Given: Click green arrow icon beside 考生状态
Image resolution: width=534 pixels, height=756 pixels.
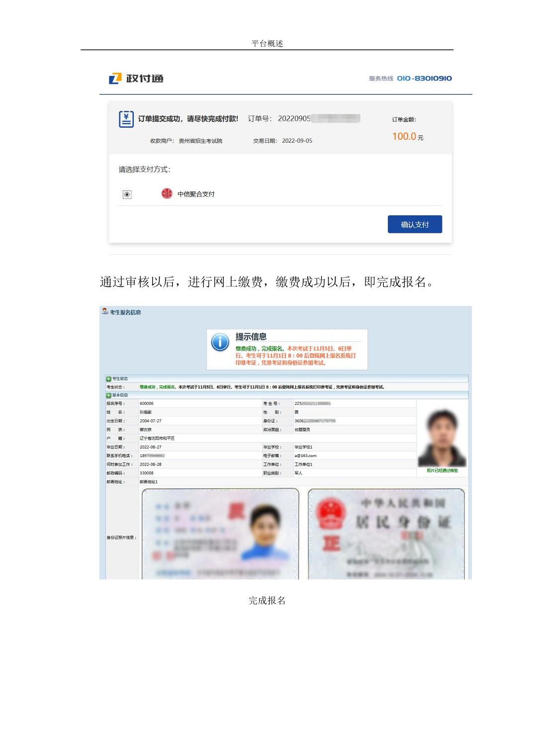Looking at the screenshot, I should (x=108, y=379).
